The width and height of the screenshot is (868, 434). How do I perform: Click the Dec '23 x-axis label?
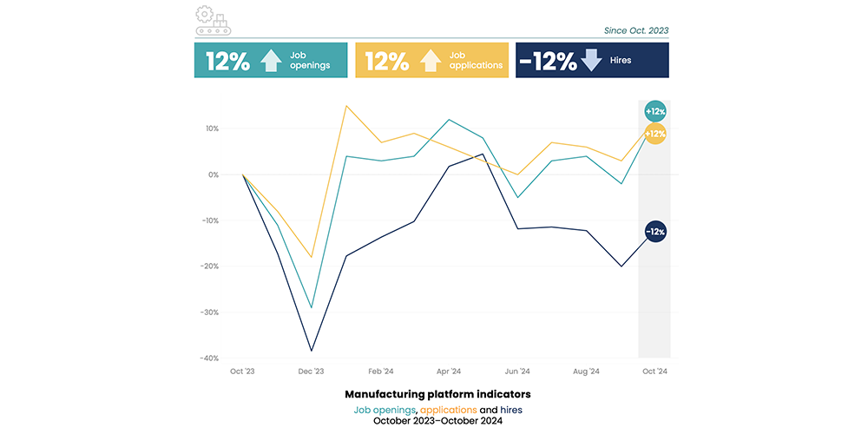(x=311, y=371)
